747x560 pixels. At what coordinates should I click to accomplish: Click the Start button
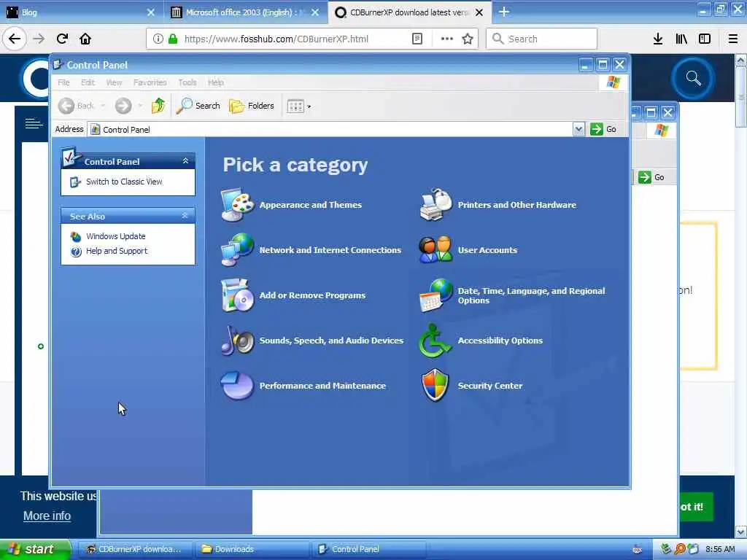click(34, 549)
